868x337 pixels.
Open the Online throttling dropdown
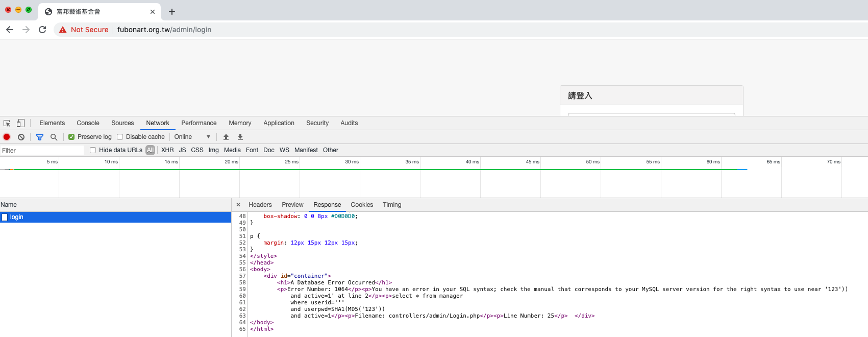click(x=192, y=137)
